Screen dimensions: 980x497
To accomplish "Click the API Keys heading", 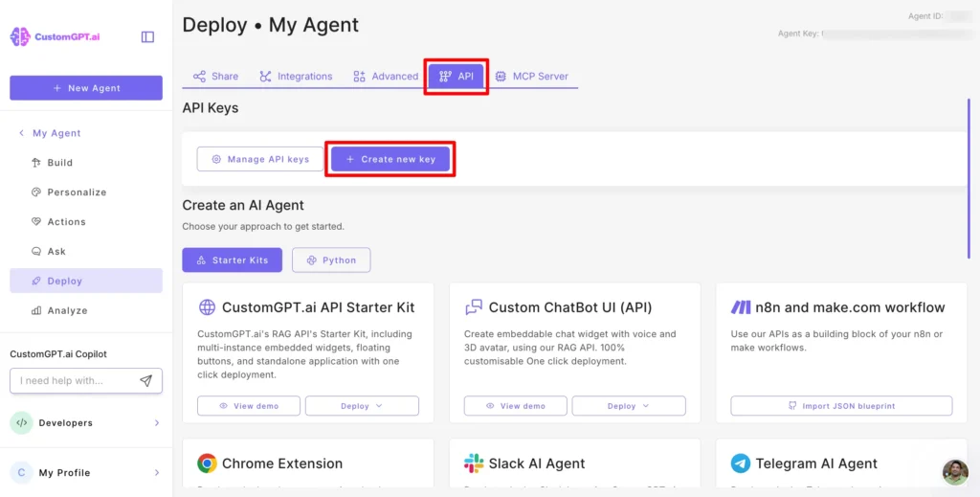I will tap(211, 108).
